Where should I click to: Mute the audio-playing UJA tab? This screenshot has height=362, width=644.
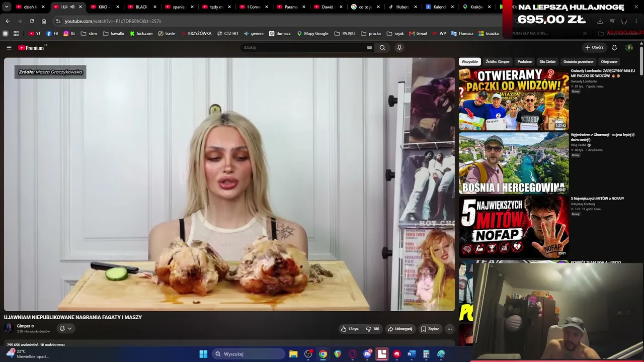coord(72,7)
